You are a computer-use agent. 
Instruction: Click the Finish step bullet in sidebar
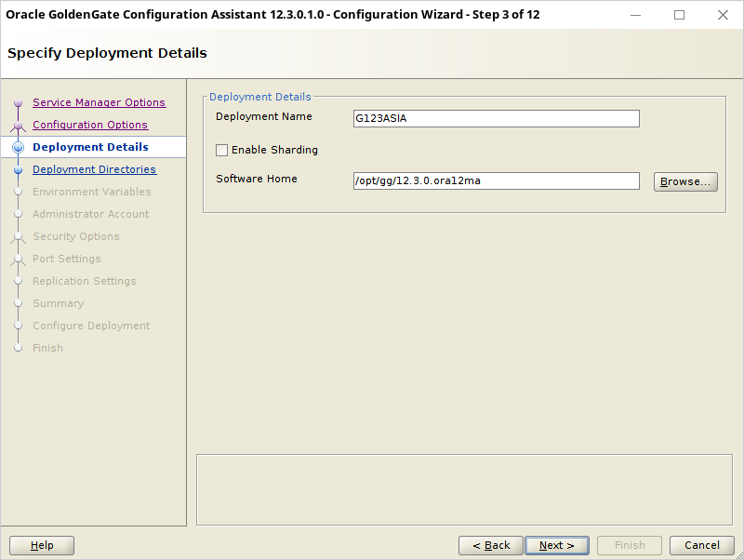pos(18,348)
